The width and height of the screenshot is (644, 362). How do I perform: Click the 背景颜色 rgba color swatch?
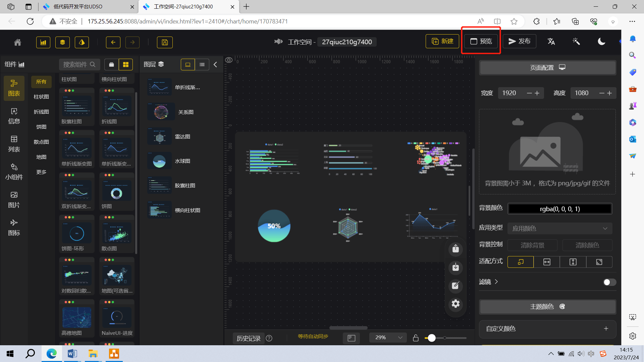tap(559, 209)
